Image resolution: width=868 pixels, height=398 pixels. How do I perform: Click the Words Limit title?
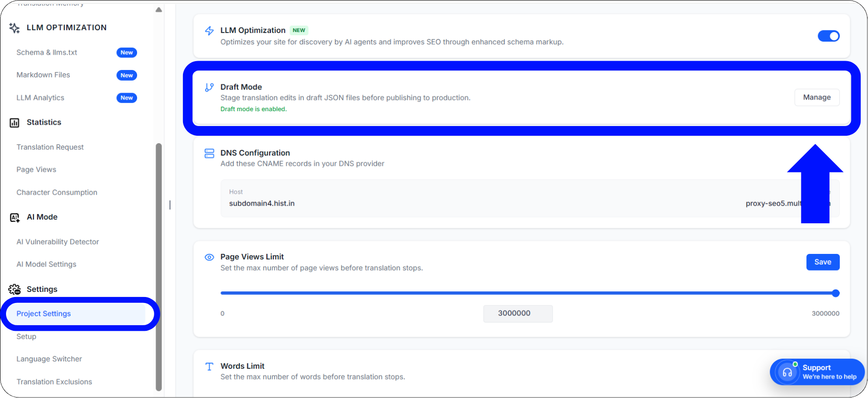(242, 366)
